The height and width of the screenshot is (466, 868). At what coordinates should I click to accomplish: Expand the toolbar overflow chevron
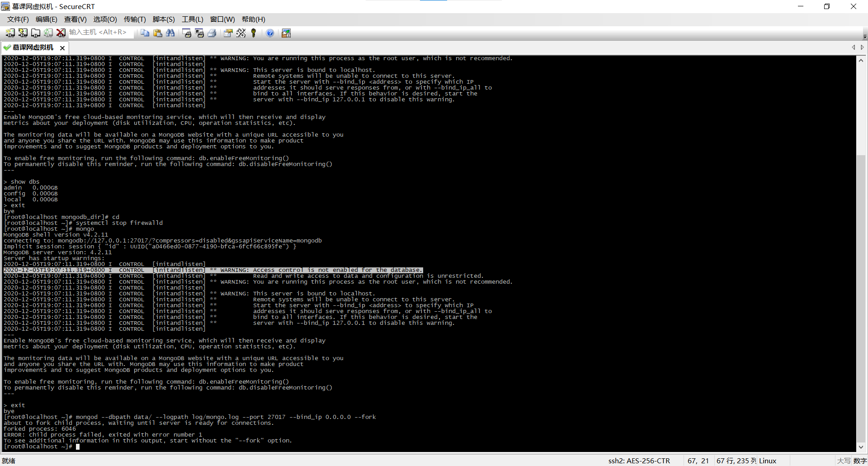point(865,36)
